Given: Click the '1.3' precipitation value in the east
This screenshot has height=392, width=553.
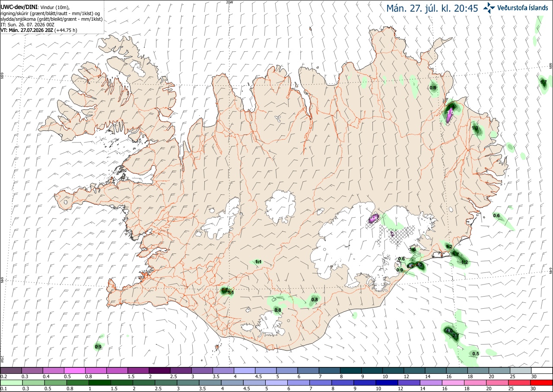Looking at the screenshot, I should coord(475,128).
